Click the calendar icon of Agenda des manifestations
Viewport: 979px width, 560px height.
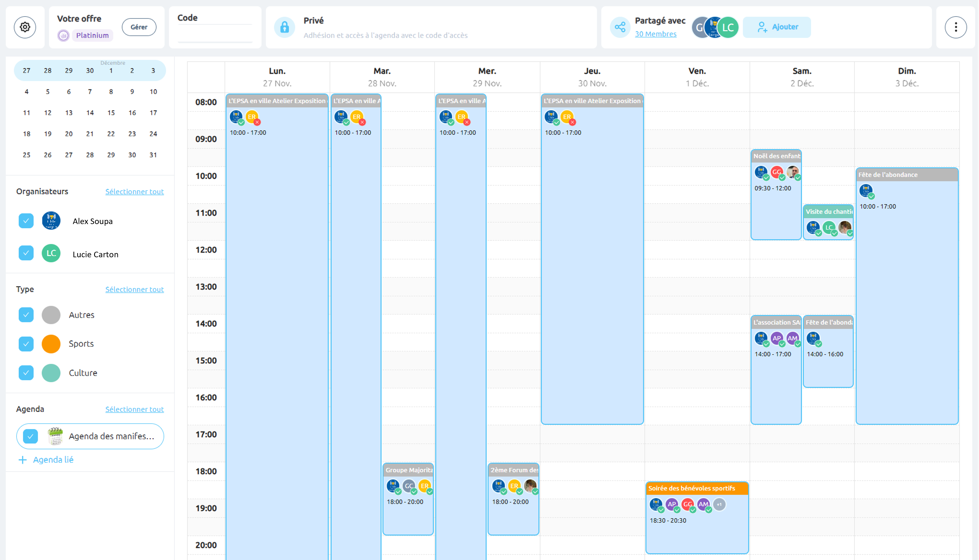click(x=55, y=436)
